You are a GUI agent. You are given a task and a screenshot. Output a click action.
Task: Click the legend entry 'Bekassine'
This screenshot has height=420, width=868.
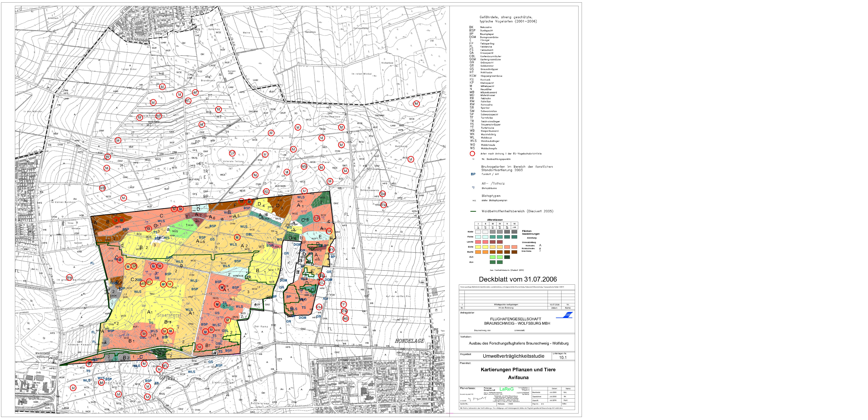click(486, 27)
